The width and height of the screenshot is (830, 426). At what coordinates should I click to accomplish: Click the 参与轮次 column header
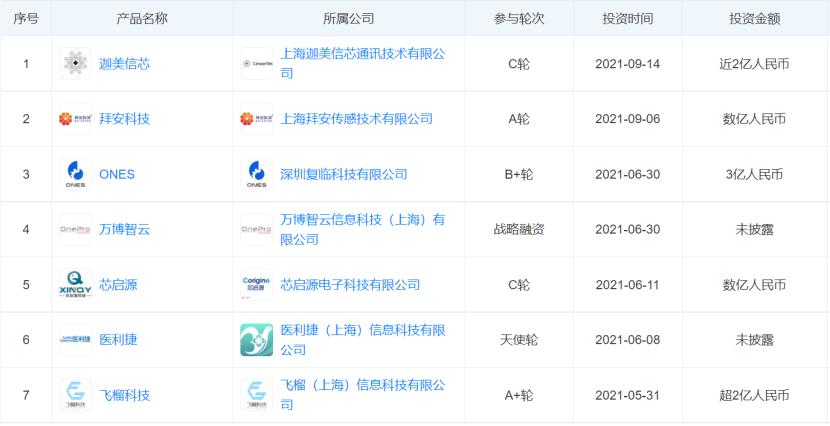coord(519,19)
